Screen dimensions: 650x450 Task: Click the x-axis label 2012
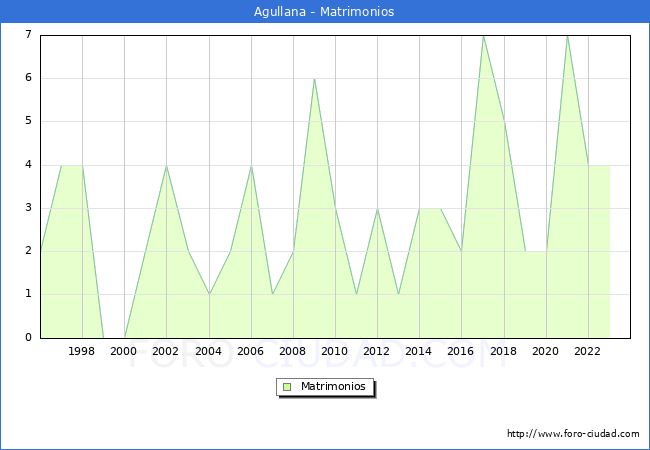coord(376,351)
